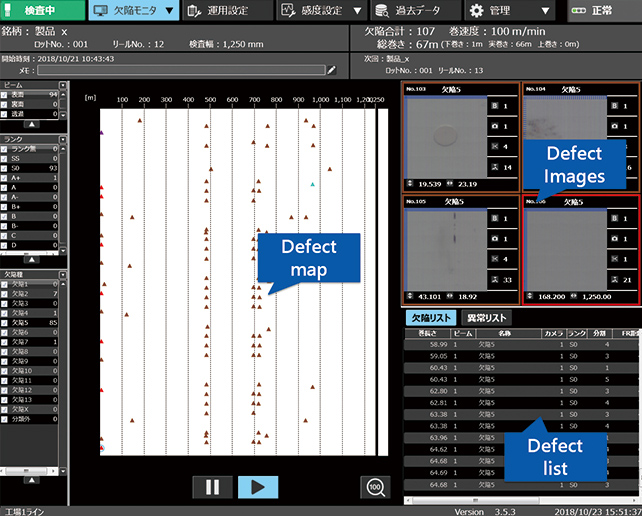
Task: Open the 過去データ menu
Action: click(416, 10)
